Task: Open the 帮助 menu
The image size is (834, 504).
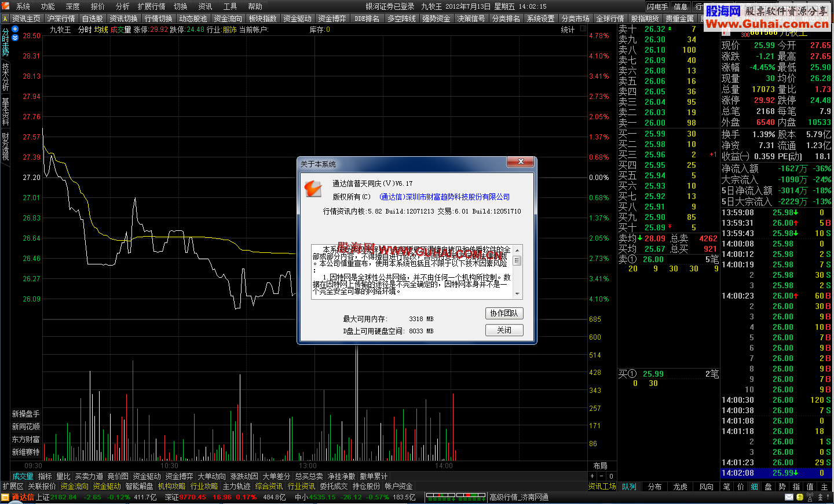Action: [x=255, y=6]
